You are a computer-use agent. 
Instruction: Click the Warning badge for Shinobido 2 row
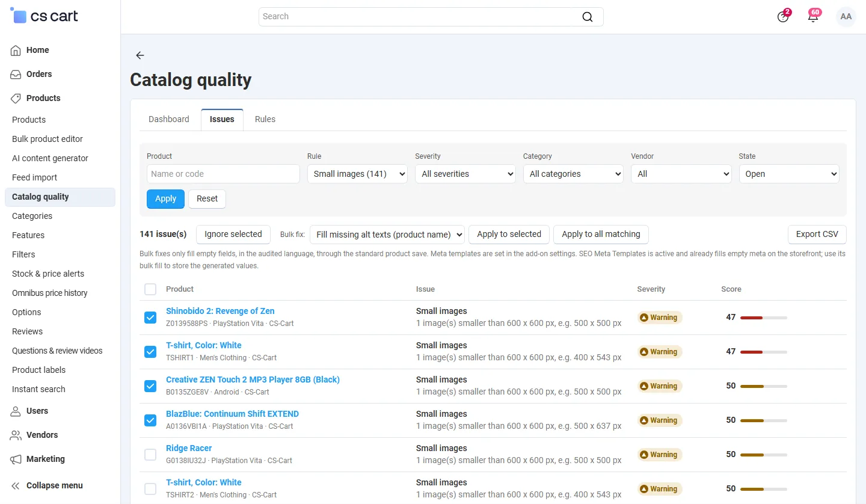click(x=660, y=318)
